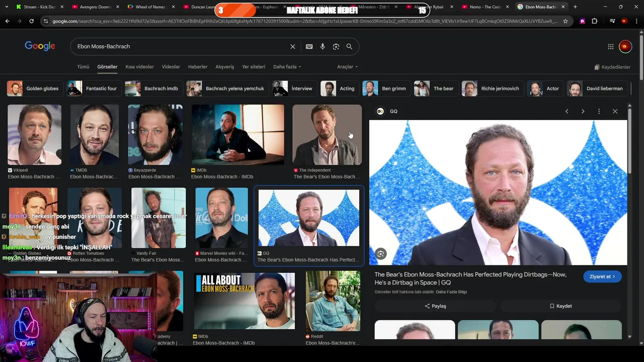This screenshot has width=644, height=362.
Task: Open the Vanity Fair image result thumbnail
Action: click(158, 218)
